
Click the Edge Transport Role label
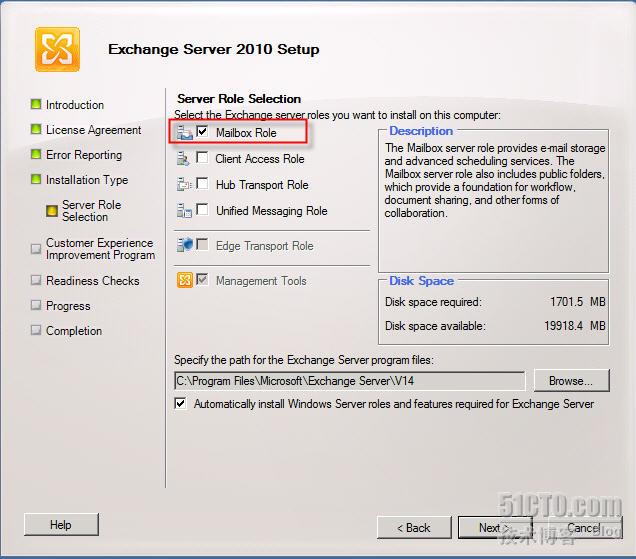coord(264,246)
